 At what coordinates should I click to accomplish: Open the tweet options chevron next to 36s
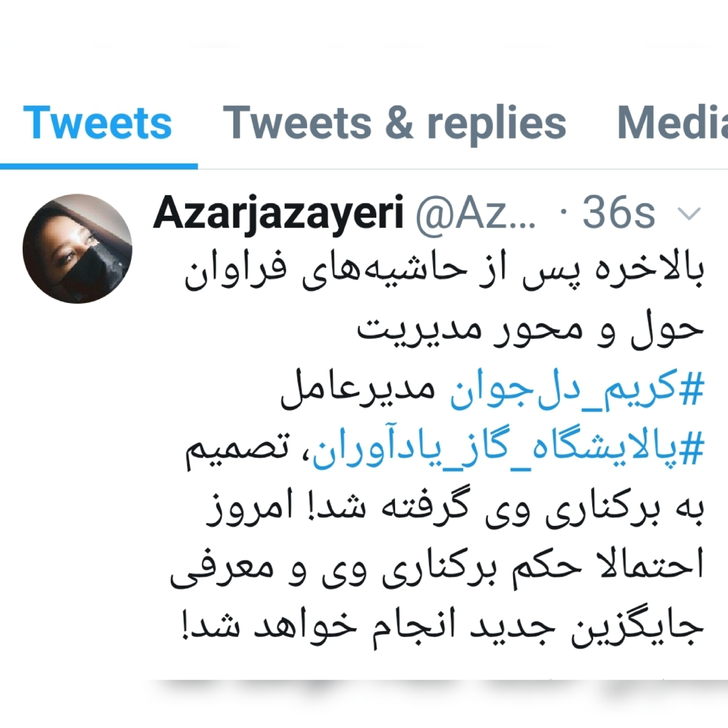click(x=689, y=214)
